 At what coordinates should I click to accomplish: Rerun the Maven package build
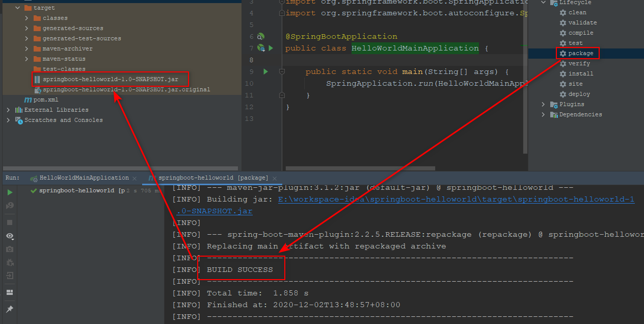(x=10, y=192)
